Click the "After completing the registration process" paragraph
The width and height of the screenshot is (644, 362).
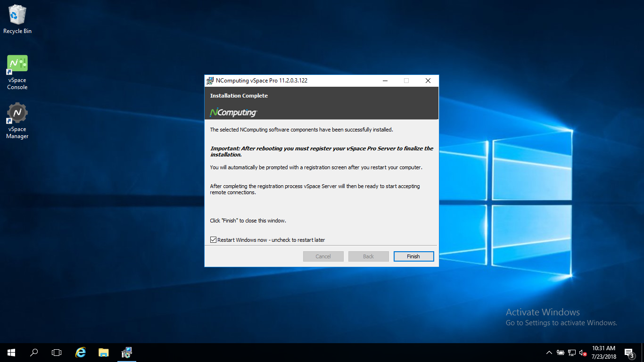click(x=315, y=189)
